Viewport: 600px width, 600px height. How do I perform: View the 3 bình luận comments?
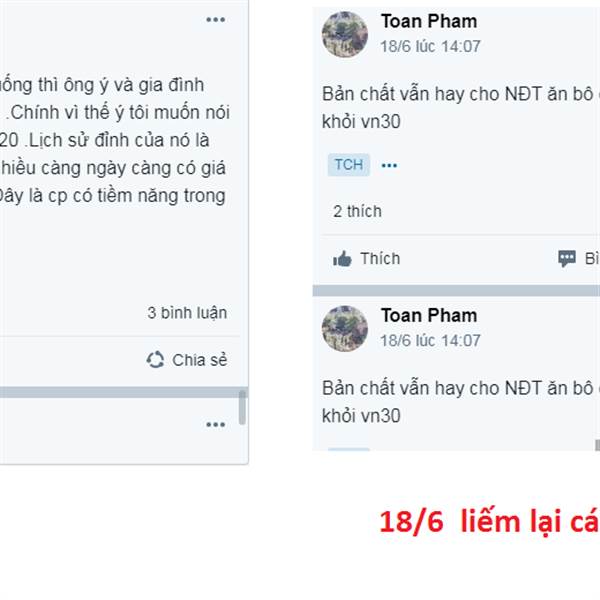tap(187, 313)
